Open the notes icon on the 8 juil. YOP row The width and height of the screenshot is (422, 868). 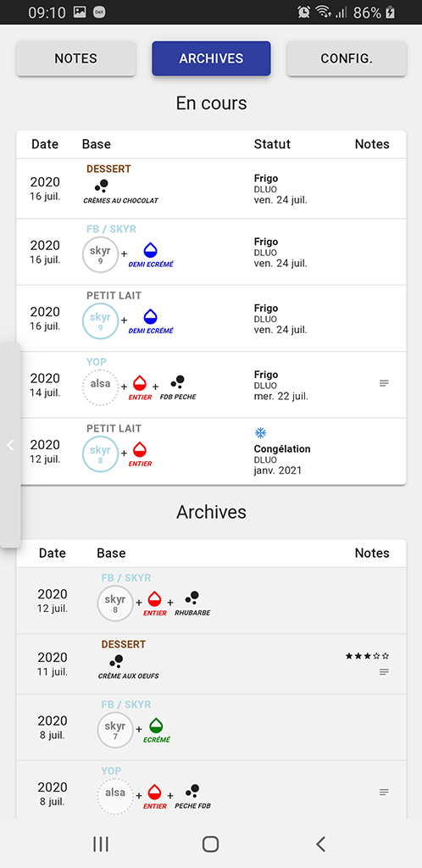pos(384,793)
